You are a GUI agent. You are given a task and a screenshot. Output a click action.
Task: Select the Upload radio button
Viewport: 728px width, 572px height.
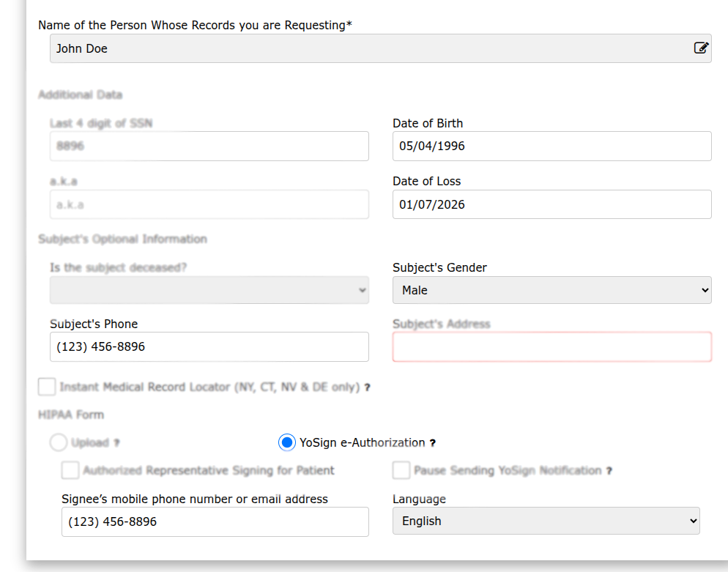click(59, 442)
